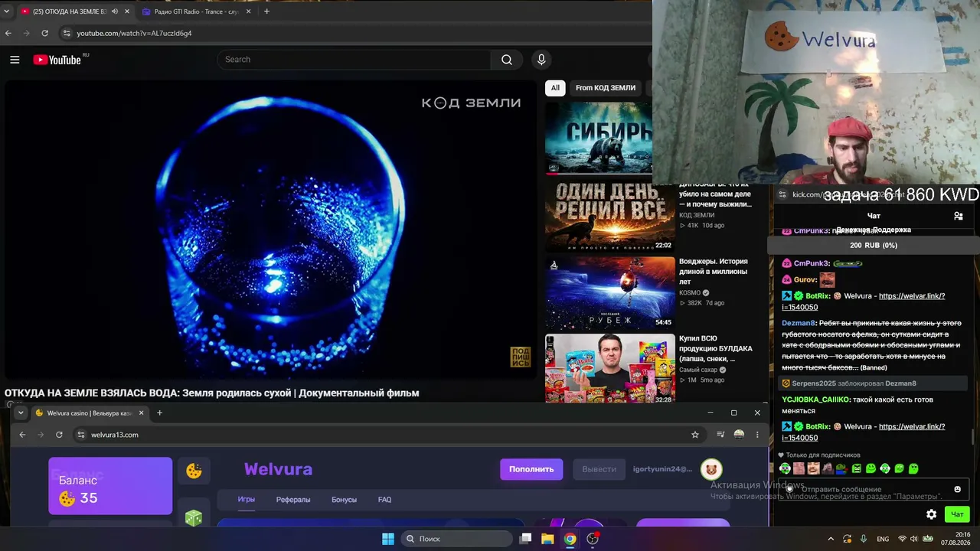
Task: Click the green dice sidebar icon
Action: click(194, 518)
